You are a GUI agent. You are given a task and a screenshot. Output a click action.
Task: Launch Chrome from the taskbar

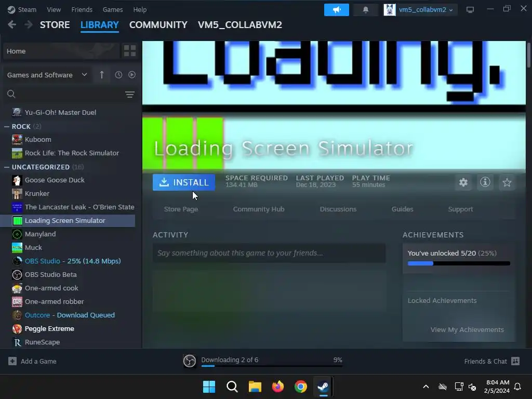point(301,387)
